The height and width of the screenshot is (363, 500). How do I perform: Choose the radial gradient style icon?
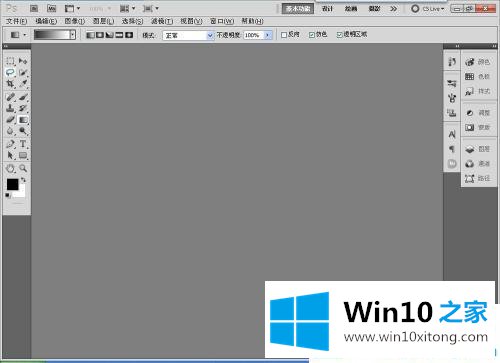coord(100,35)
